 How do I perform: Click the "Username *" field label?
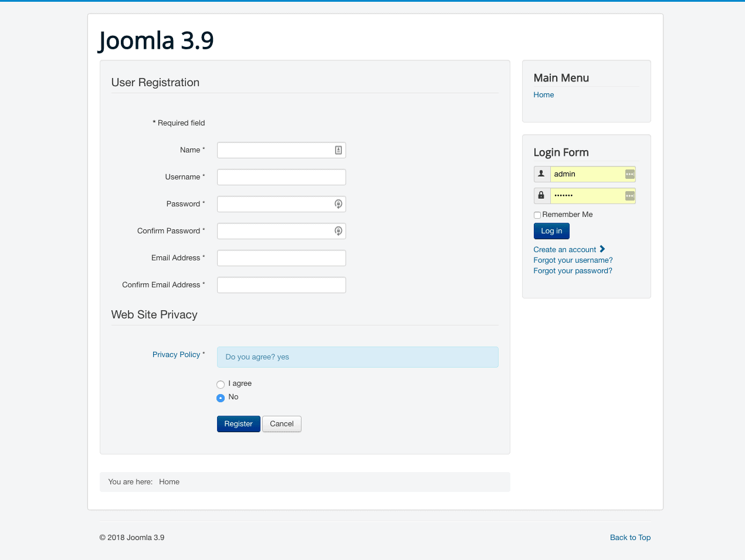185,177
